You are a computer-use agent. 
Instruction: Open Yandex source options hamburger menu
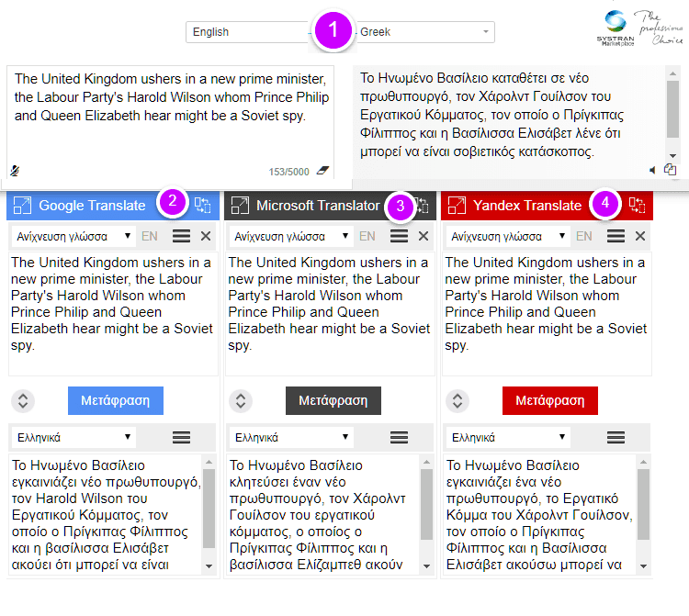pos(616,236)
